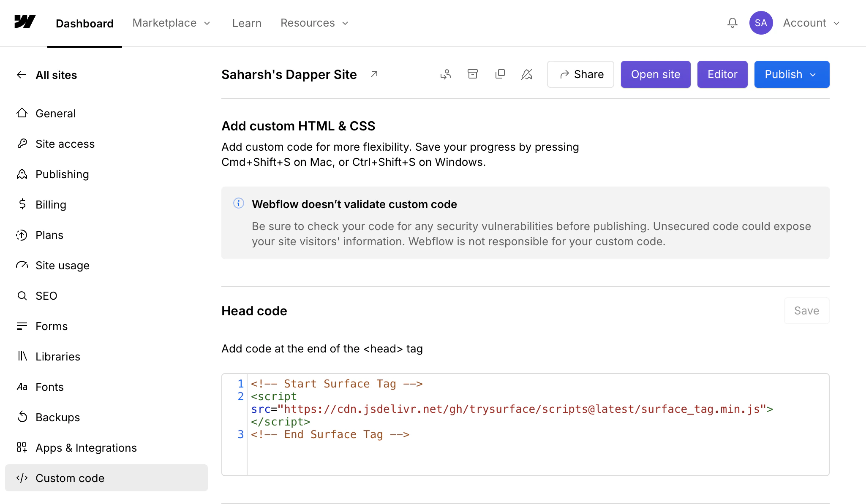
Task: Click the archive site icon
Action: pyautogui.click(x=473, y=74)
